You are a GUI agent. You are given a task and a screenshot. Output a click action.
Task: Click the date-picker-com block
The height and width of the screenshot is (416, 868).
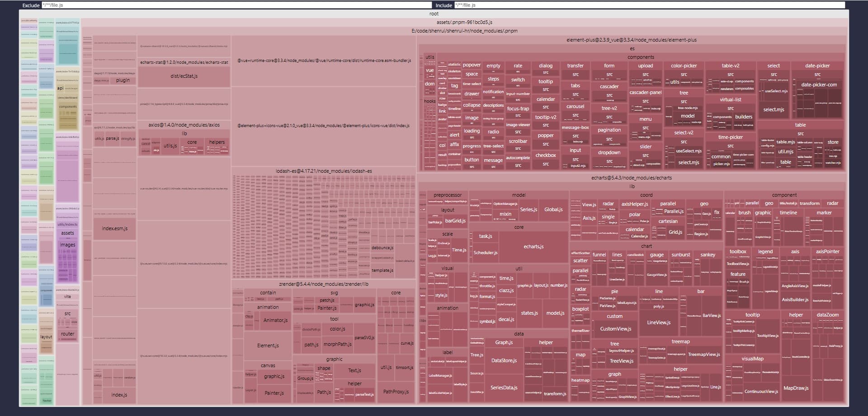tap(819, 85)
